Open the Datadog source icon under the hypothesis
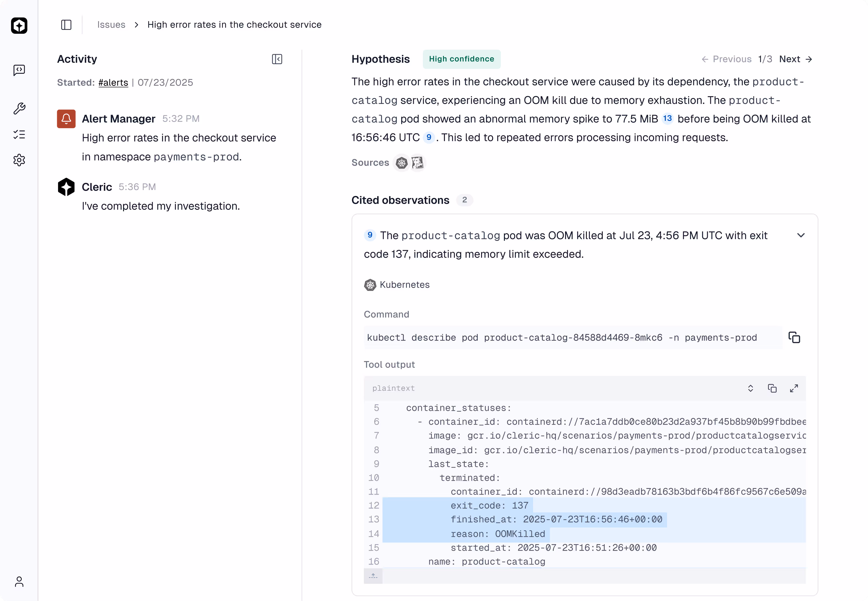Image resolution: width=868 pixels, height=601 pixels. (x=417, y=163)
